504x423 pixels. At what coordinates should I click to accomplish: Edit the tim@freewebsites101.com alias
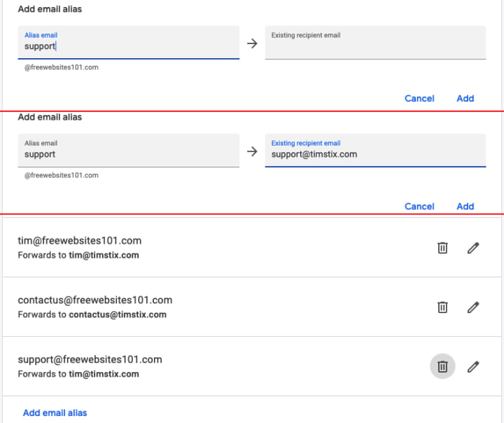473,248
